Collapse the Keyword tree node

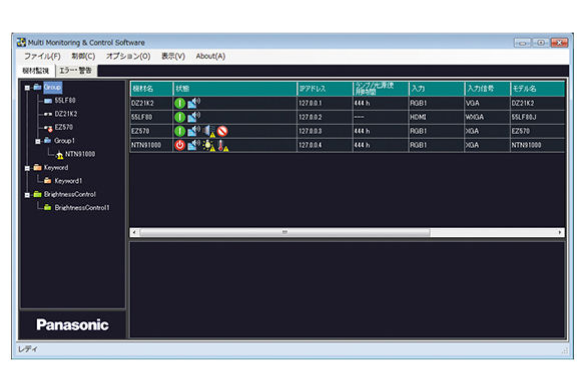pyautogui.click(x=27, y=168)
